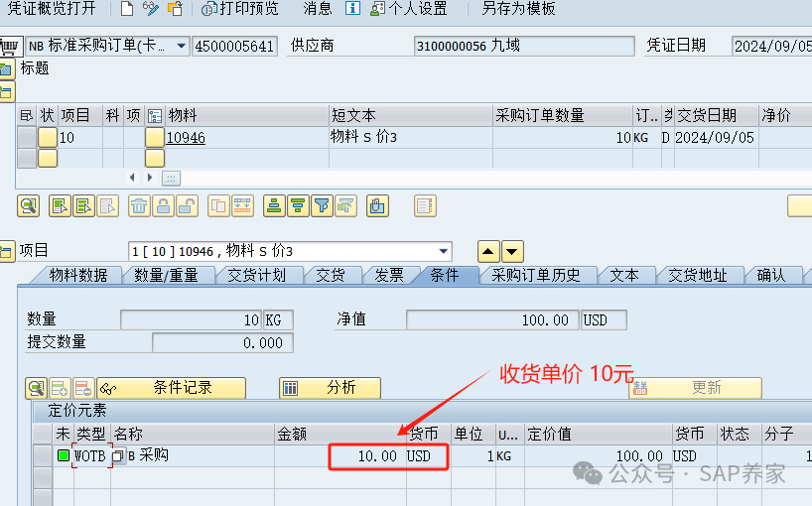Switch to the 交货 tab
Image resolution: width=812 pixels, height=506 pixels.
pos(331,275)
